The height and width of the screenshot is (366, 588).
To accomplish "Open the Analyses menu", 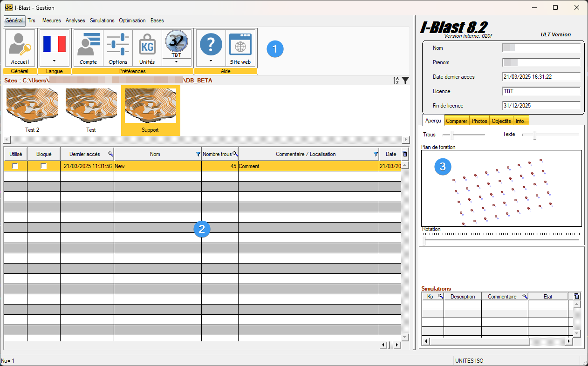I will (75, 20).
